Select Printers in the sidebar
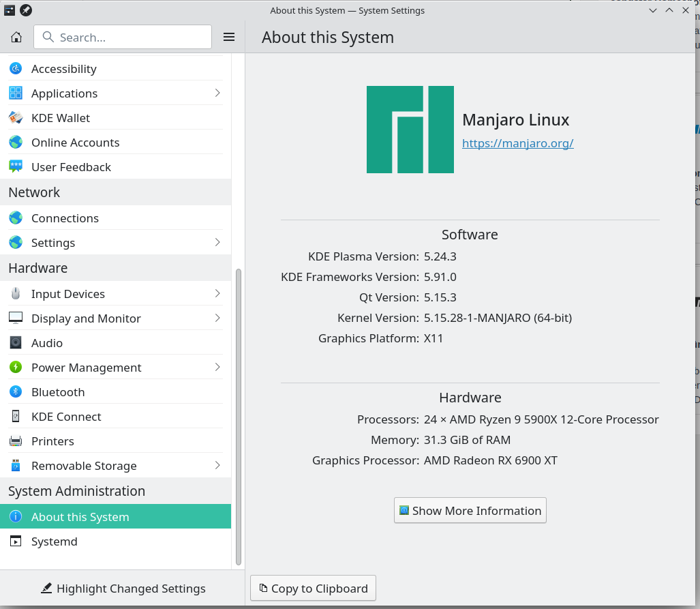Screen dimensions: 700x609 click(116, 441)
